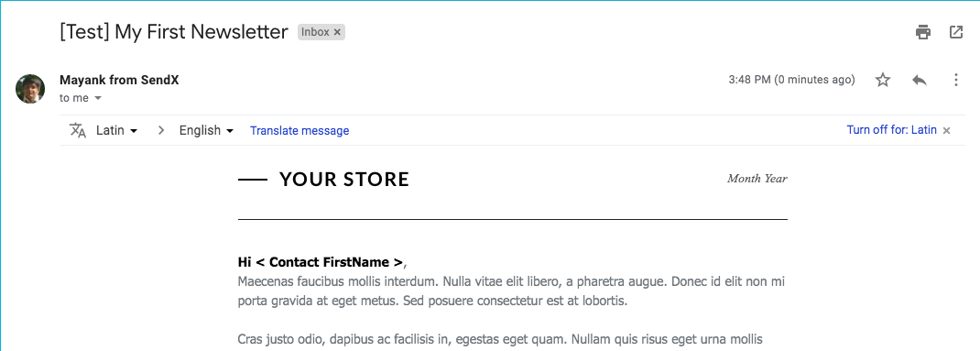Click the YOUR STORE newsletter heading
The width and height of the screenshot is (980, 351).
[x=343, y=180]
